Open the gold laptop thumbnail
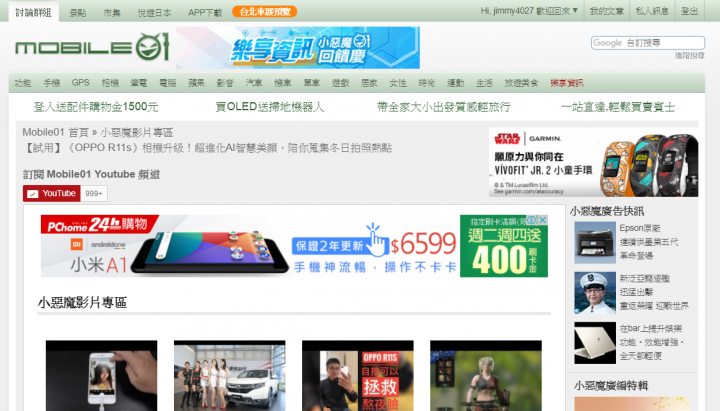The height and width of the screenshot is (411, 720). click(x=595, y=343)
